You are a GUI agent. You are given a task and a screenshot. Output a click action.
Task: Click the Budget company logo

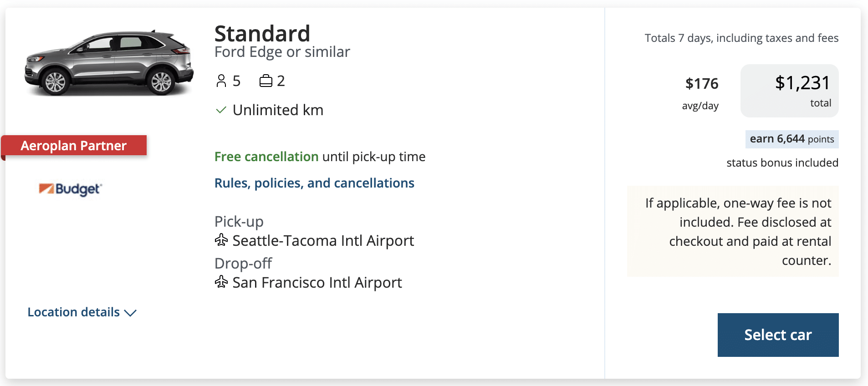click(71, 188)
